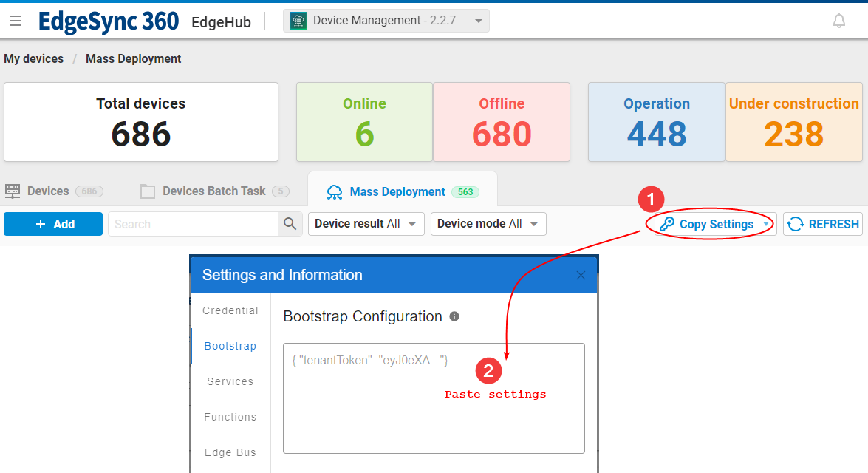868x473 pixels.
Task: Select the Services section in settings sidebar
Action: coord(230,381)
